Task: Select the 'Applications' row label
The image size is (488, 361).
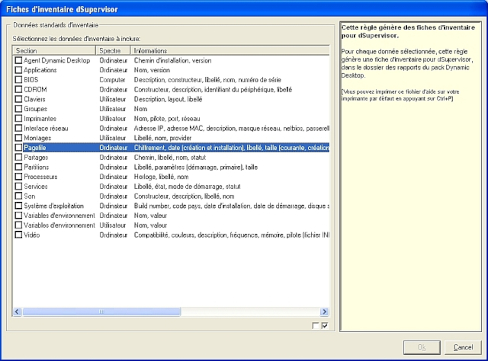Action: (40, 70)
